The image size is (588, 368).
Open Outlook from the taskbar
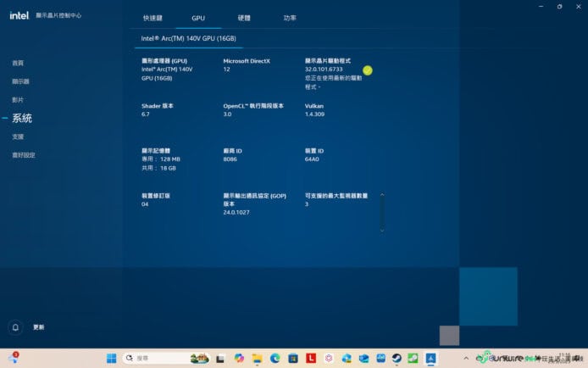tap(363, 359)
